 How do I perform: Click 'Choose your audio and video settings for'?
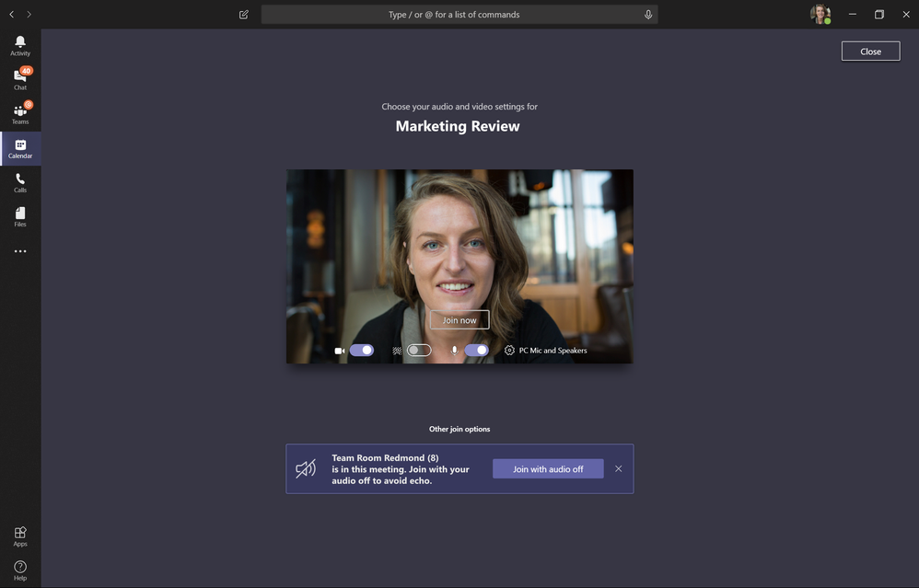[x=459, y=106]
